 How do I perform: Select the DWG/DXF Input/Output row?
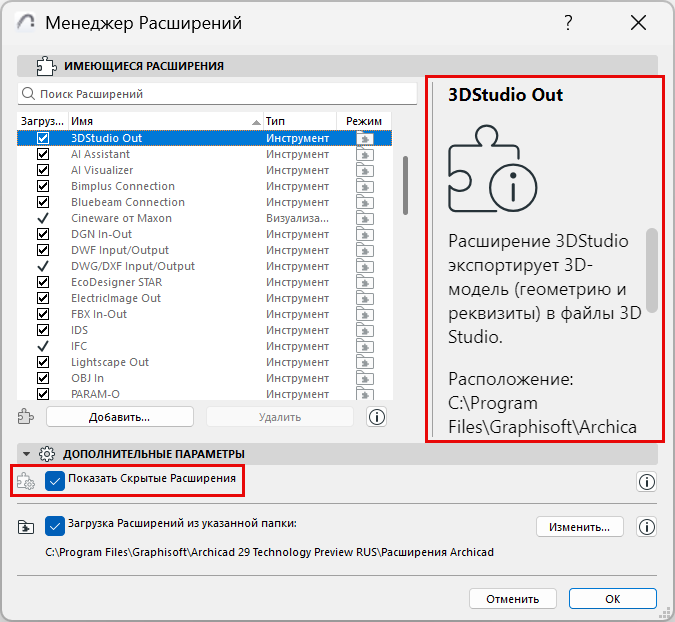tap(204, 266)
